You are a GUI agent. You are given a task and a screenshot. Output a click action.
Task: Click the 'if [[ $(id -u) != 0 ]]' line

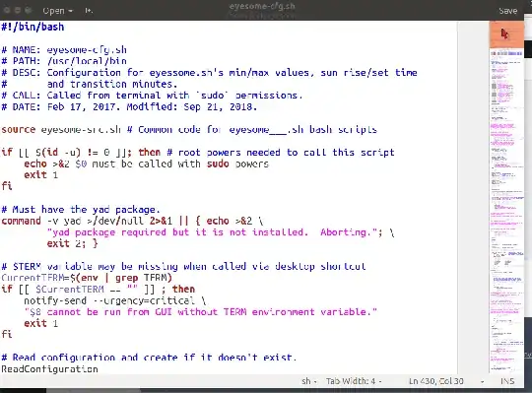(x=197, y=153)
